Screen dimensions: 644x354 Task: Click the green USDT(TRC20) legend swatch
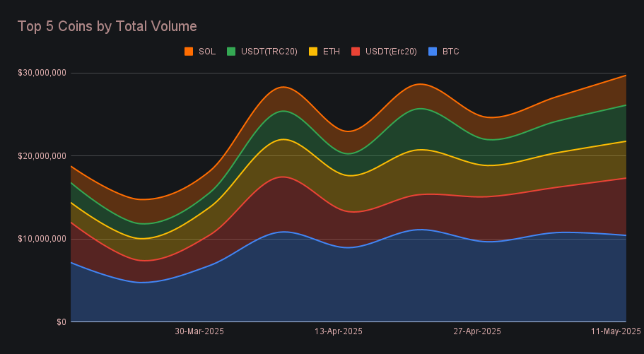point(231,52)
